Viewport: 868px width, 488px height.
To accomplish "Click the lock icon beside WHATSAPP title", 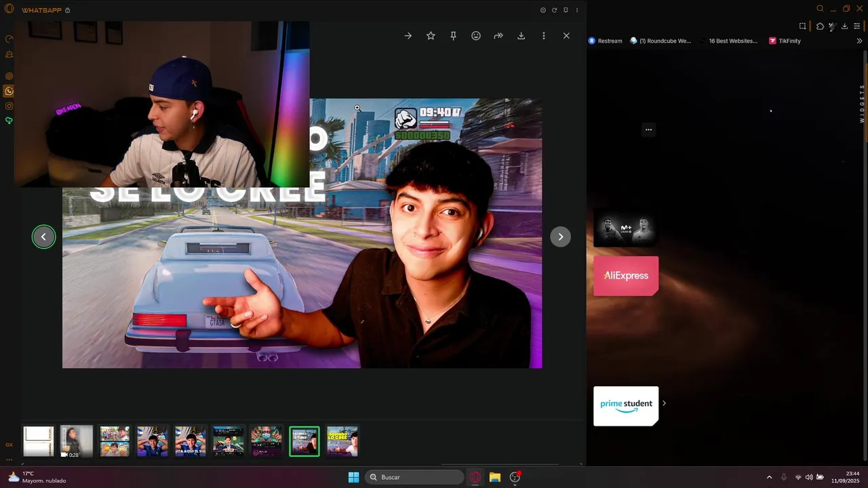I will 67,10.
